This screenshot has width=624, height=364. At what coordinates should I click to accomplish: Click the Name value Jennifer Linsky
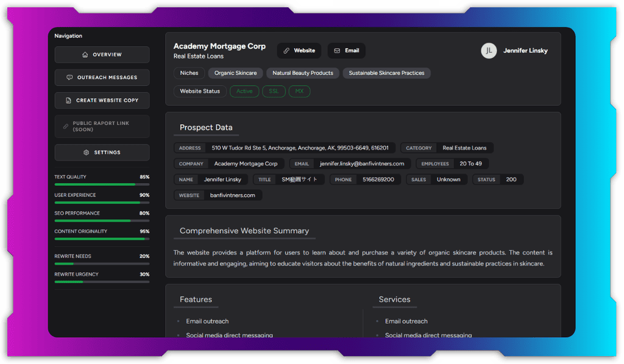222,180
